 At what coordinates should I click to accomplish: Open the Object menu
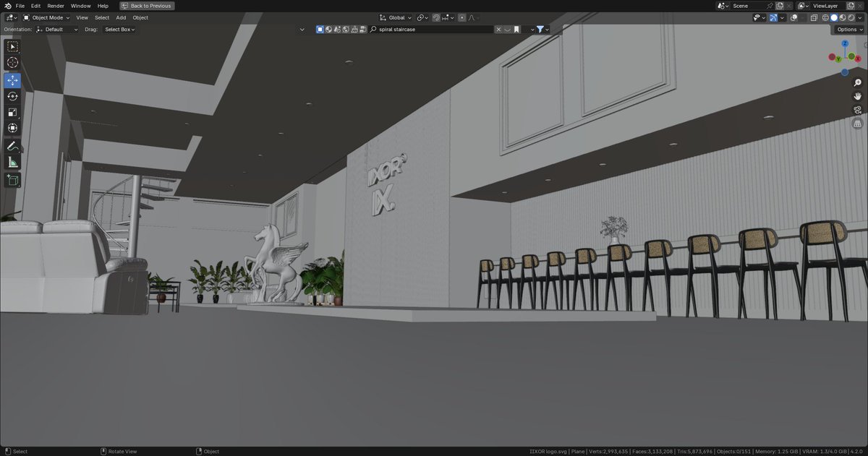[x=140, y=17]
